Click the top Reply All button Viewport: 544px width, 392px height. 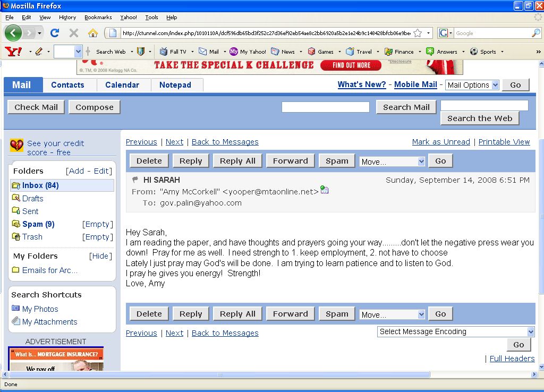point(237,161)
